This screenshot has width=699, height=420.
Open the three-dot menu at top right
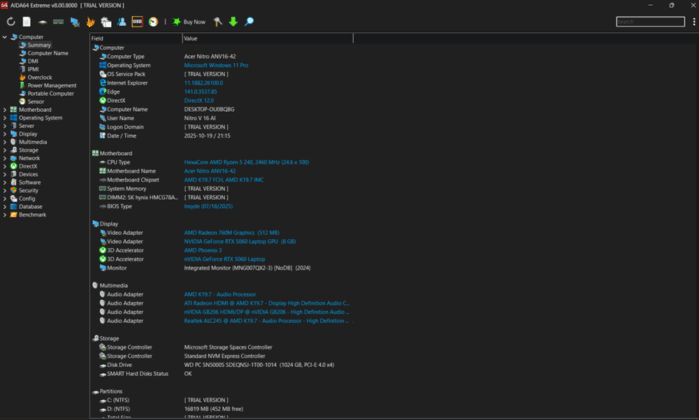(x=694, y=21)
